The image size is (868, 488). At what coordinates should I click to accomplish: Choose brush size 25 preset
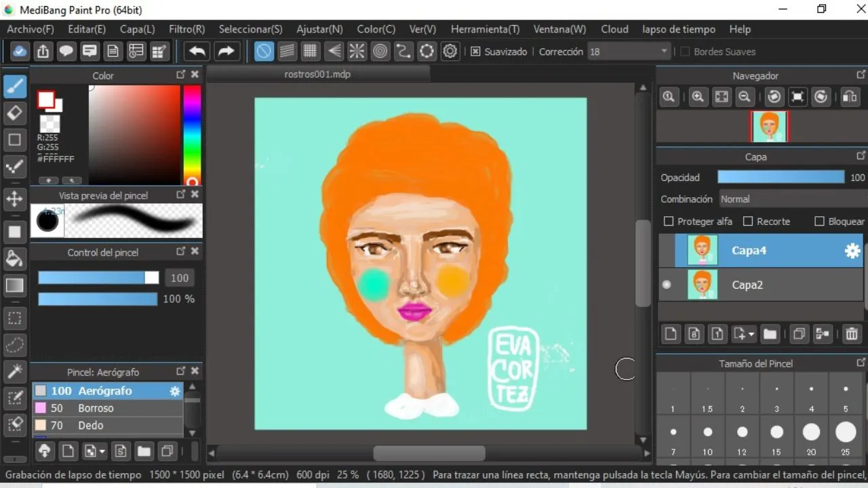point(846,437)
